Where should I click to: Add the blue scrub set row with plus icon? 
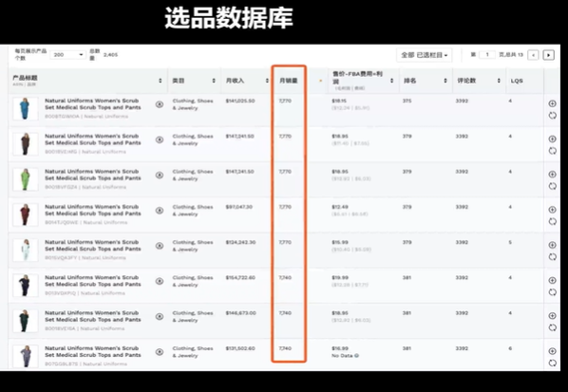pyautogui.click(x=552, y=103)
